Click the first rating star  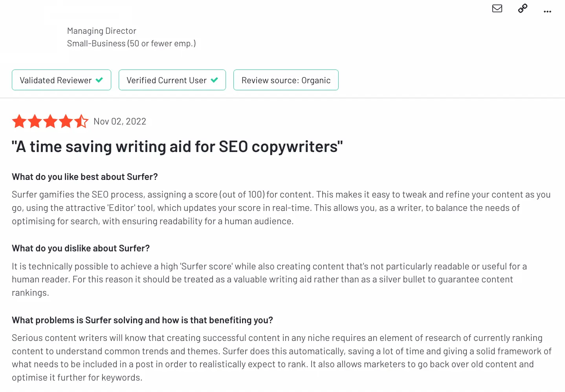pyautogui.click(x=19, y=121)
